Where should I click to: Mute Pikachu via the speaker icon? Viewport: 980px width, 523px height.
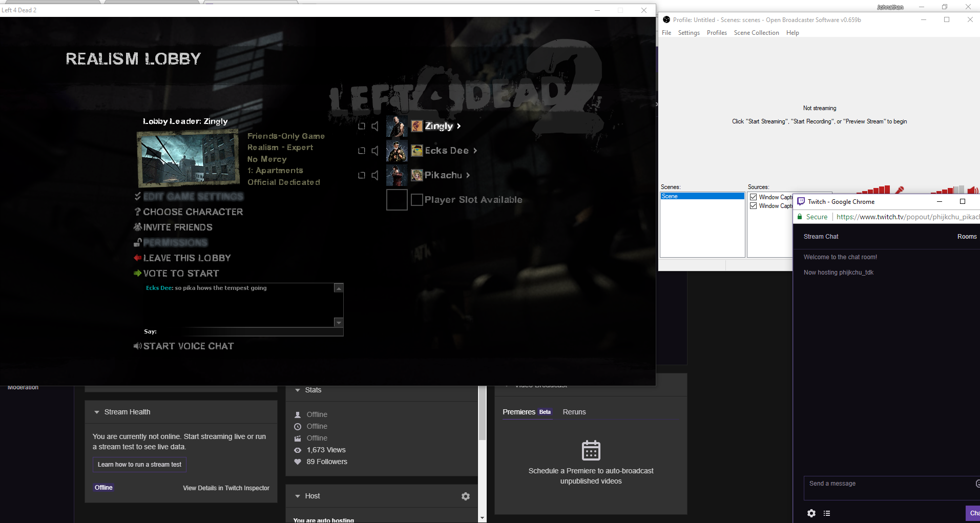375,175
